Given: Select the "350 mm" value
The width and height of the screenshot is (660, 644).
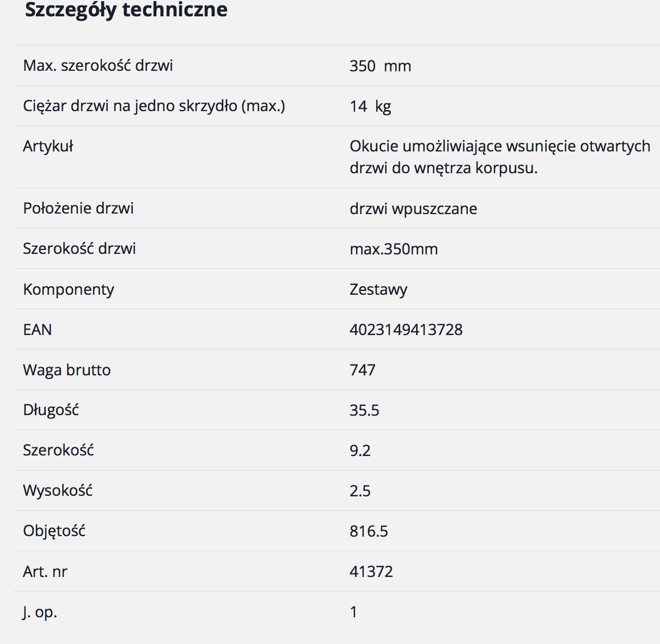Looking at the screenshot, I should [380, 66].
